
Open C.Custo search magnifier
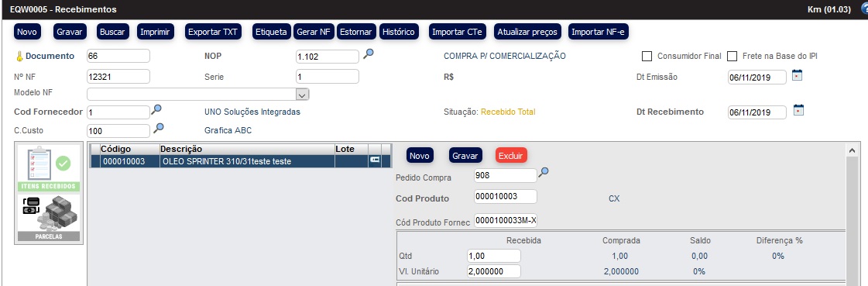158,129
